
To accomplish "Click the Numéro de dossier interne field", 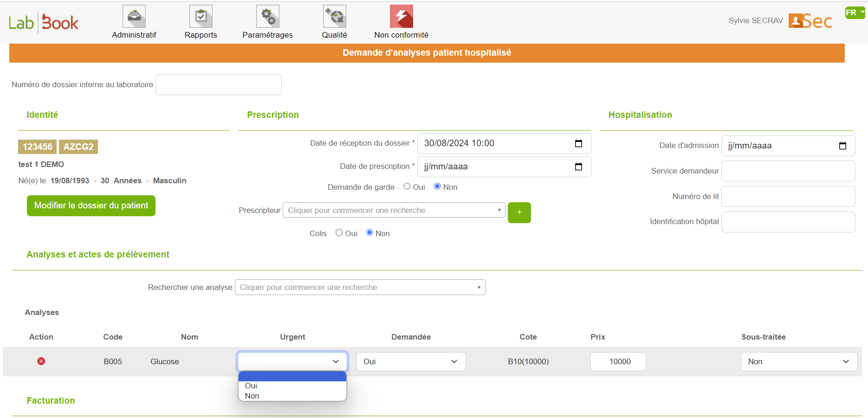I will (x=218, y=84).
